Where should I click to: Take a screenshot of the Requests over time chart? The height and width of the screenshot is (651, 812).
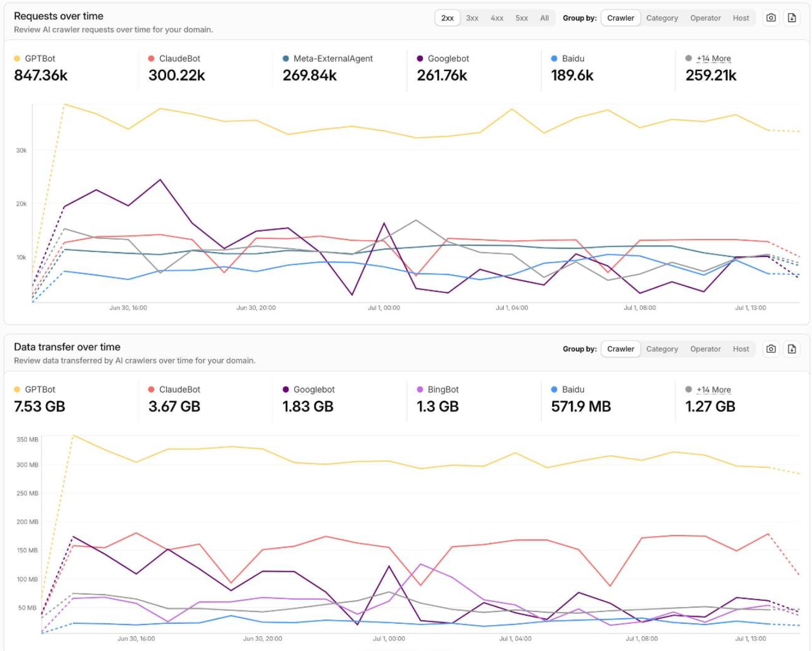tap(771, 18)
